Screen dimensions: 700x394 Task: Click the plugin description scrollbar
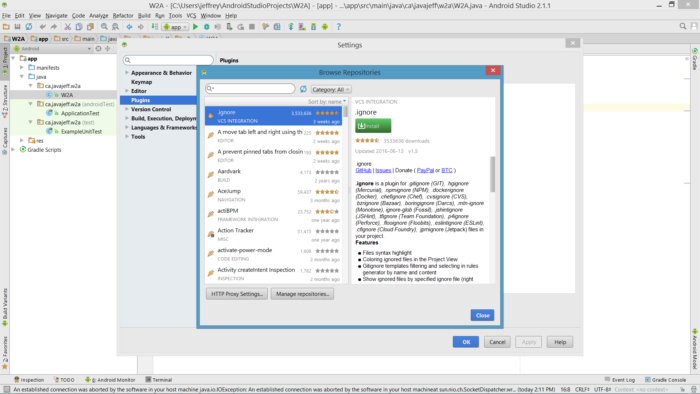492,174
